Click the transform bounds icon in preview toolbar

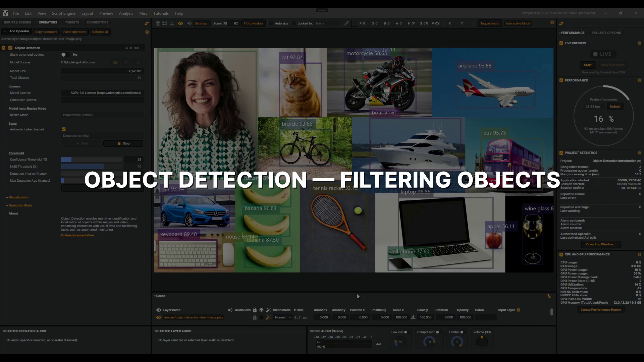pyautogui.click(x=165, y=23)
